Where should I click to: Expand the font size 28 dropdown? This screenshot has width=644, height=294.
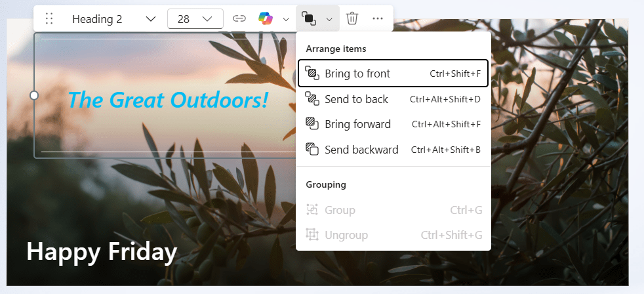click(195, 19)
